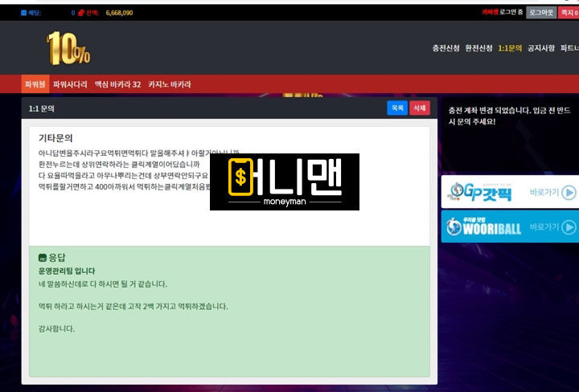The image size is (579, 392).
Task: Open the 파워볼 tab
Action: 35,84
